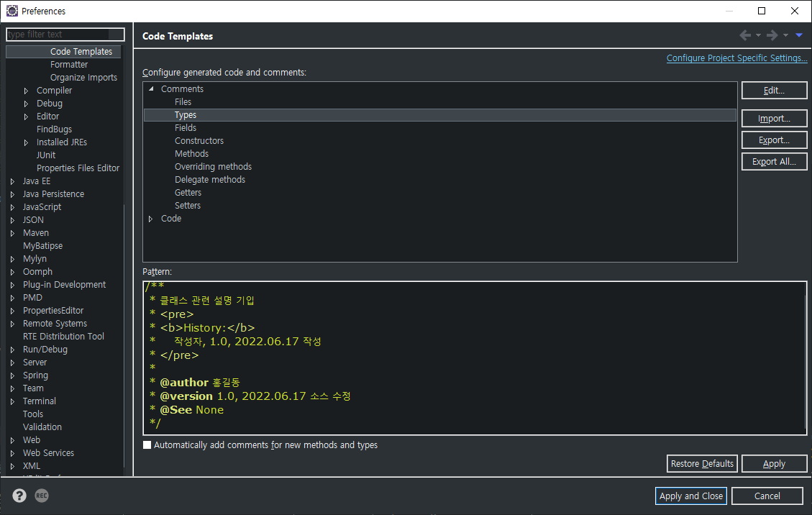Open Tools preferences page
This screenshot has width=812, height=515.
tap(32, 414)
